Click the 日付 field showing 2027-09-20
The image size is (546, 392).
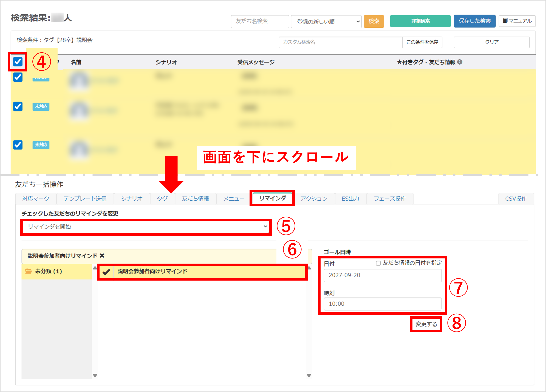click(382, 275)
